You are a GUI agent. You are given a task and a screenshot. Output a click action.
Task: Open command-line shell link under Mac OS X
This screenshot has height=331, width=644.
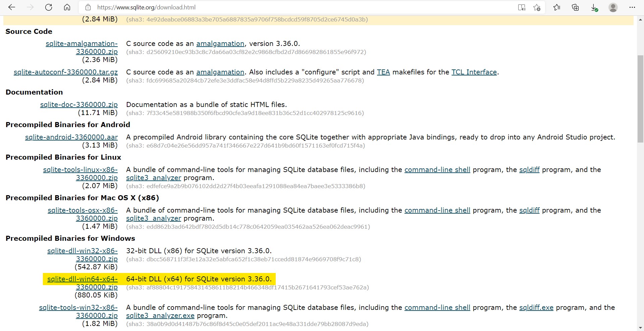pos(437,210)
